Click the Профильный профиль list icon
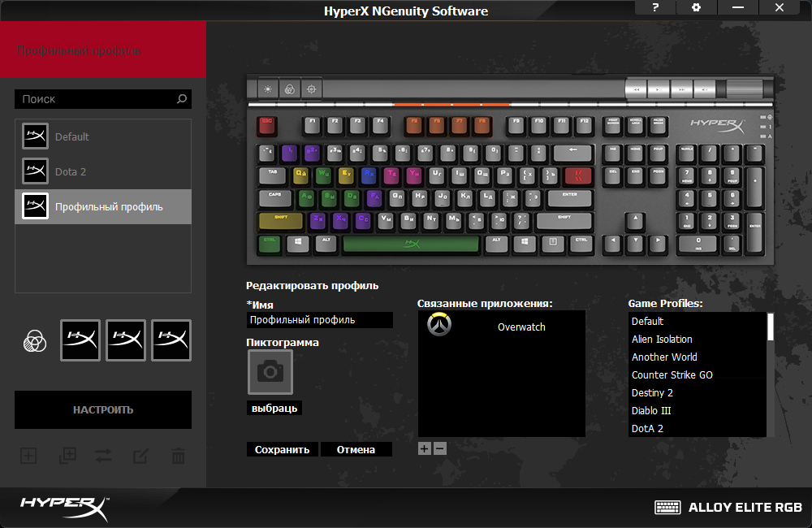 tap(35, 206)
